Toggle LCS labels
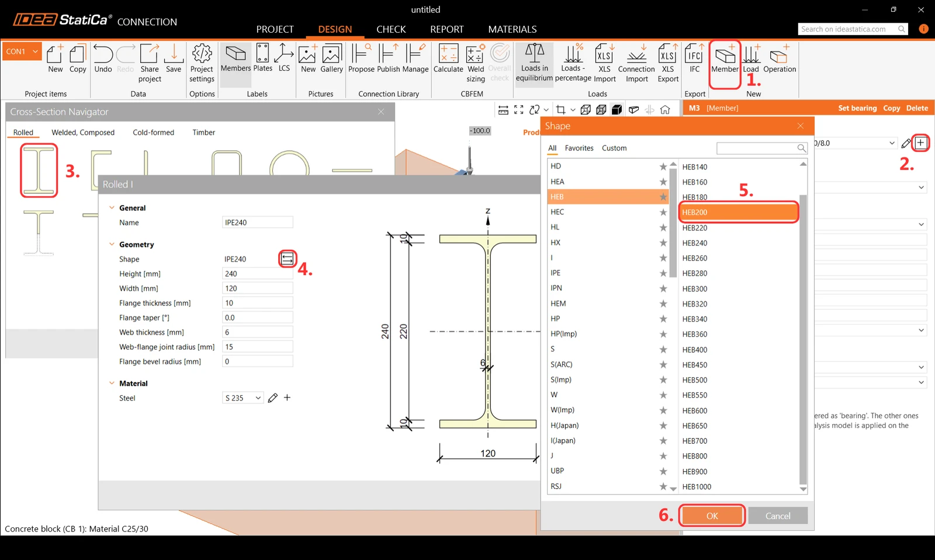The height and width of the screenshot is (560, 935). tap(284, 58)
